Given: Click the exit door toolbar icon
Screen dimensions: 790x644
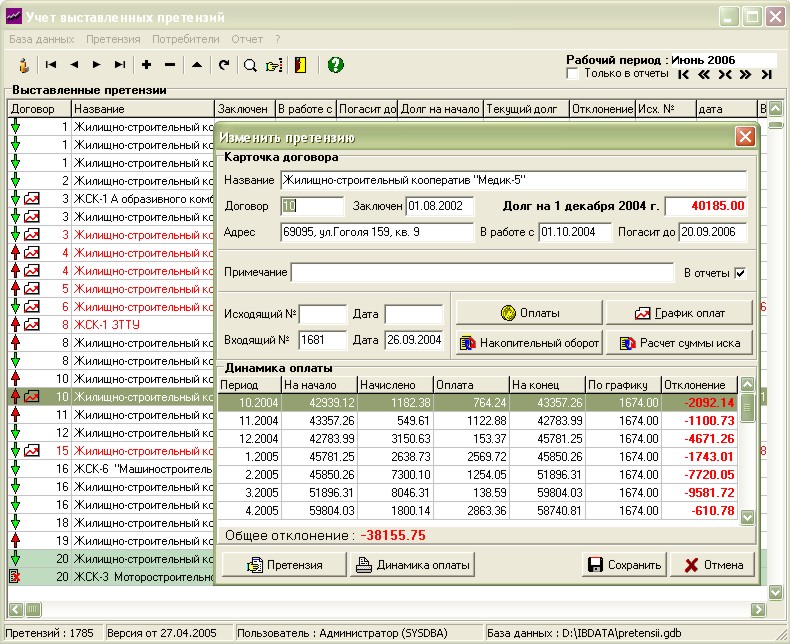Looking at the screenshot, I should tap(300, 65).
